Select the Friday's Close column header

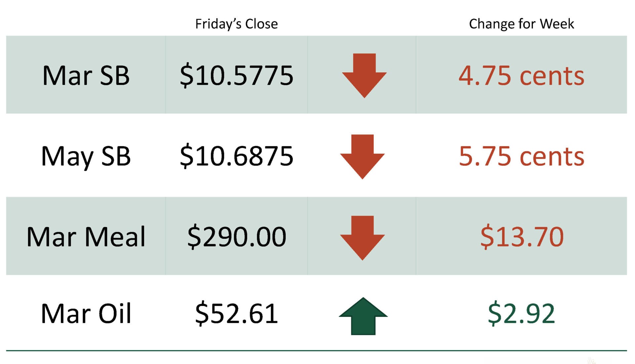click(236, 24)
